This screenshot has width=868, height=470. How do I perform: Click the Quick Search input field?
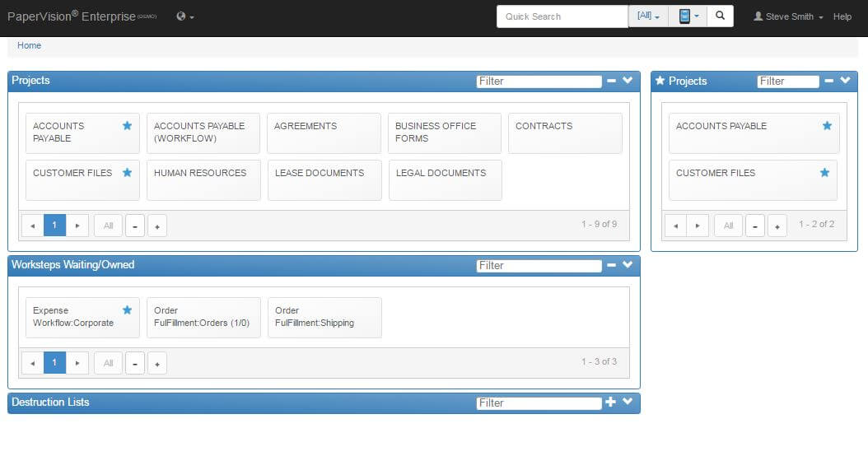(x=562, y=16)
